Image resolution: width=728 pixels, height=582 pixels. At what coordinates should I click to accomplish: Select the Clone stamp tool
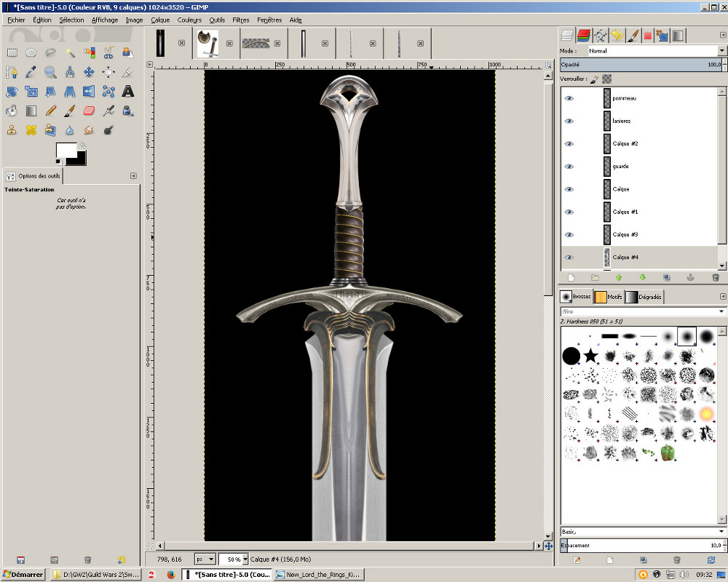click(12, 130)
